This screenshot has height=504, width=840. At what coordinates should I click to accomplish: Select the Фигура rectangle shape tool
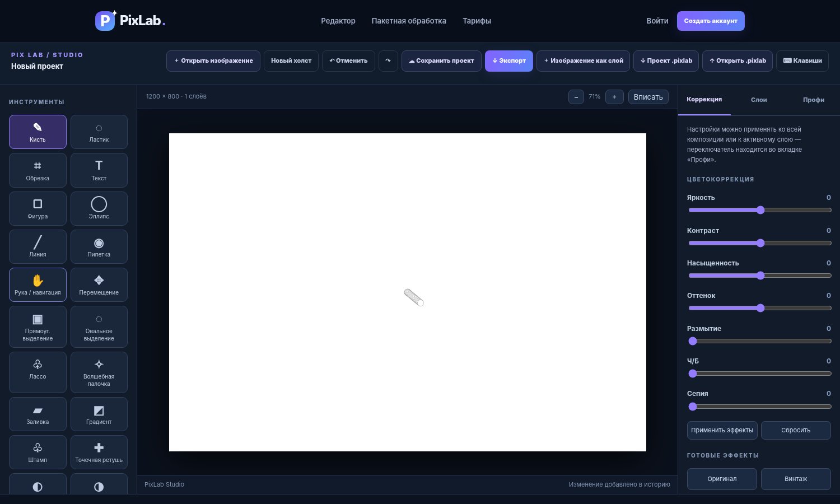tap(38, 208)
